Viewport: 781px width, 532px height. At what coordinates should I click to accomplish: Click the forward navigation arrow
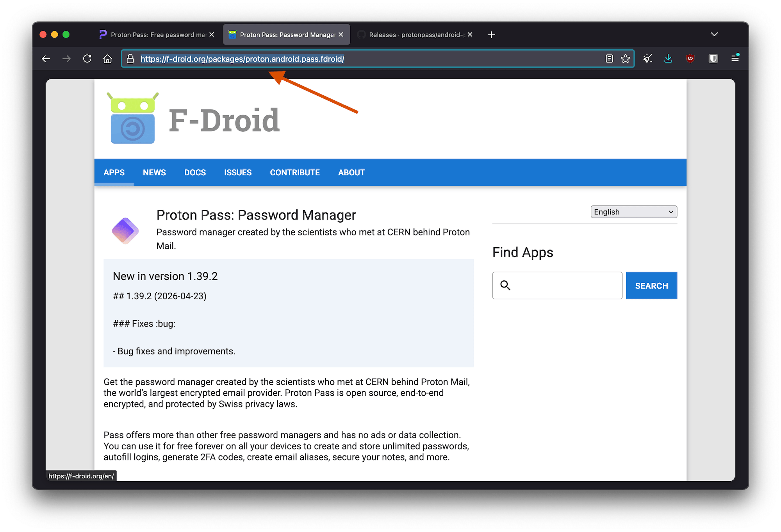click(67, 59)
